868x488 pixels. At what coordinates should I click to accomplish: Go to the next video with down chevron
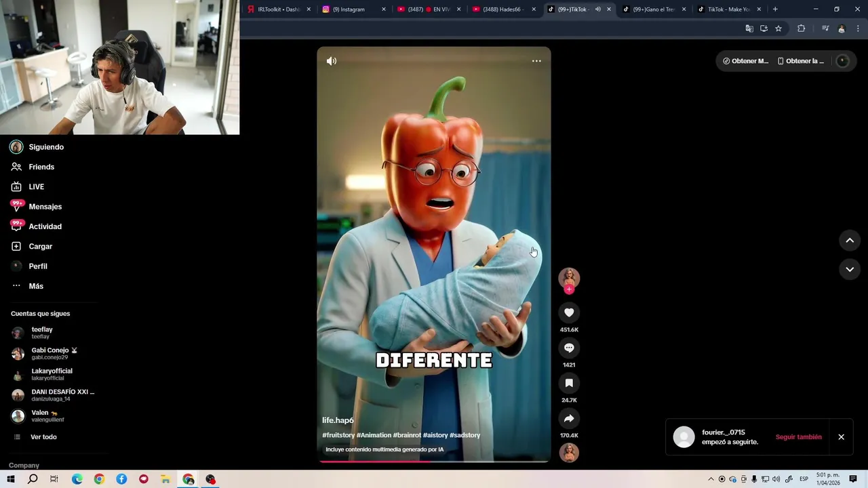tap(850, 269)
